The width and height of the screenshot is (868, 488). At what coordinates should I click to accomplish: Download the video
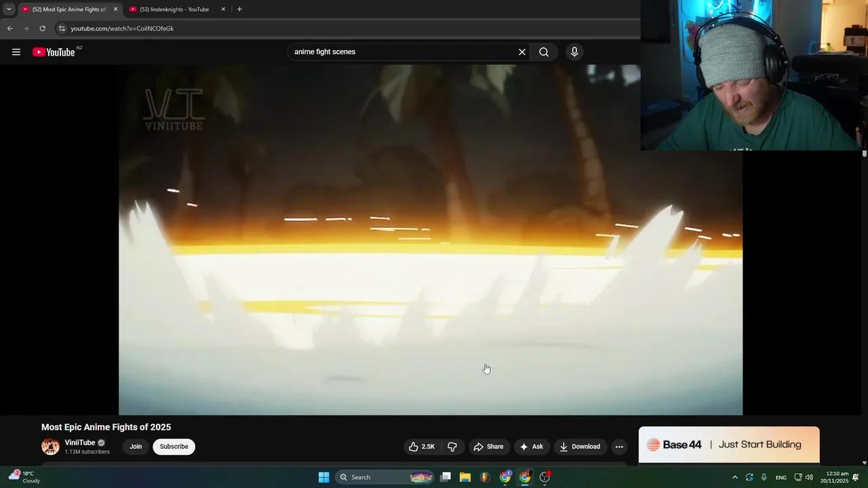(580, 447)
